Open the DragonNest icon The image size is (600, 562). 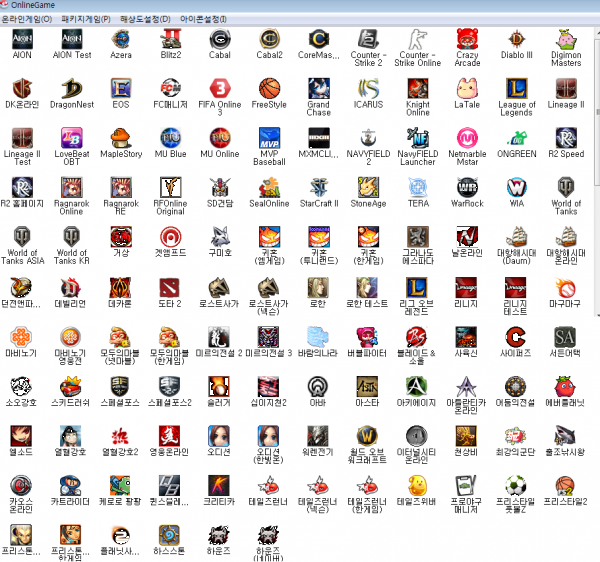pyautogui.click(x=72, y=88)
